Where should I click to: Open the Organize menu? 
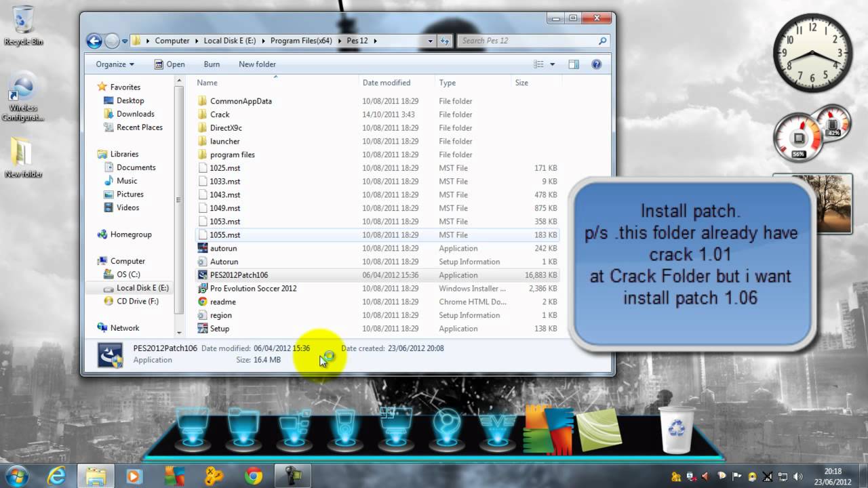(115, 64)
